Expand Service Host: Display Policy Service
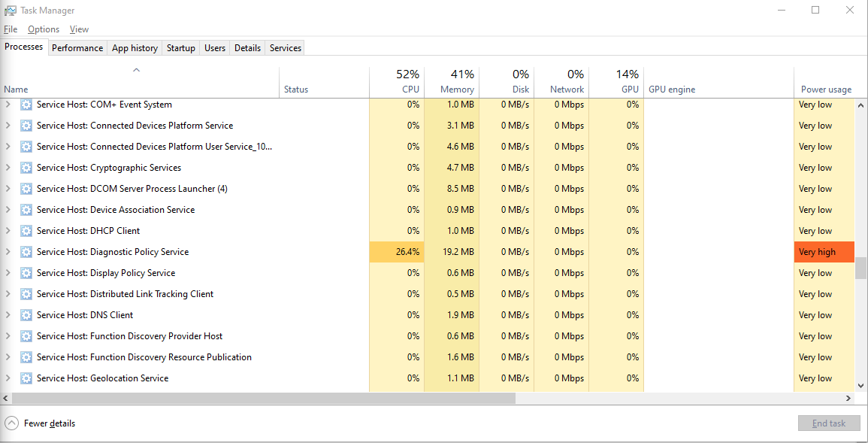This screenshot has height=443, width=868. pos(8,273)
